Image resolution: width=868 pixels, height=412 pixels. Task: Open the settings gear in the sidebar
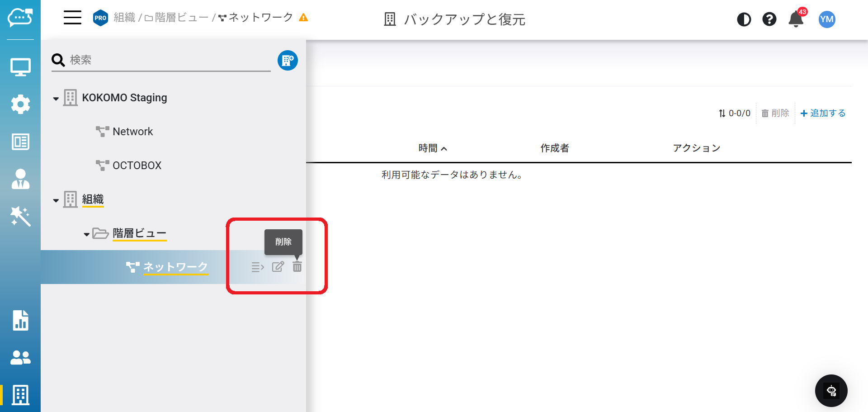tap(20, 104)
